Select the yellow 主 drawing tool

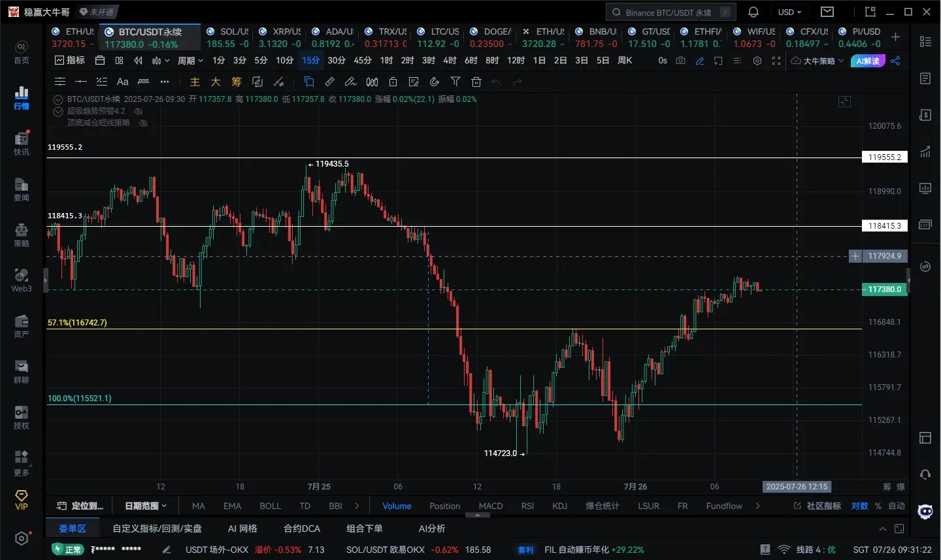coord(195,82)
